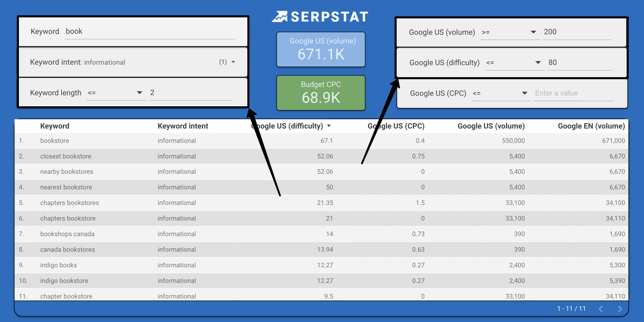The height and width of the screenshot is (322, 644).
Task: Click the CPC 'Enter a value' field
Action: [573, 94]
